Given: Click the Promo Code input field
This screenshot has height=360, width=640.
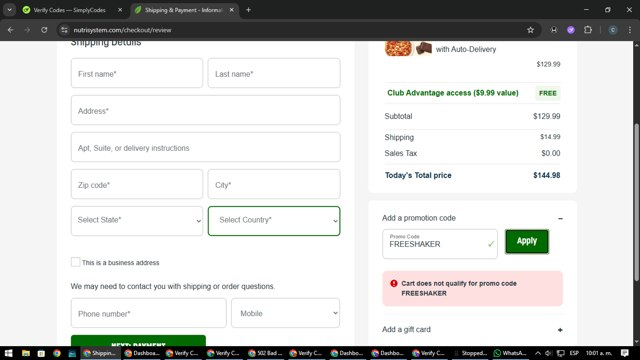Looking at the screenshot, I should 440,244.
